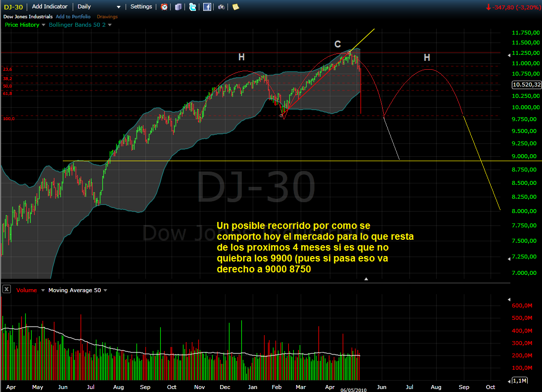
Task: Open the price alert alarm clock icon
Action: [x=164, y=7]
